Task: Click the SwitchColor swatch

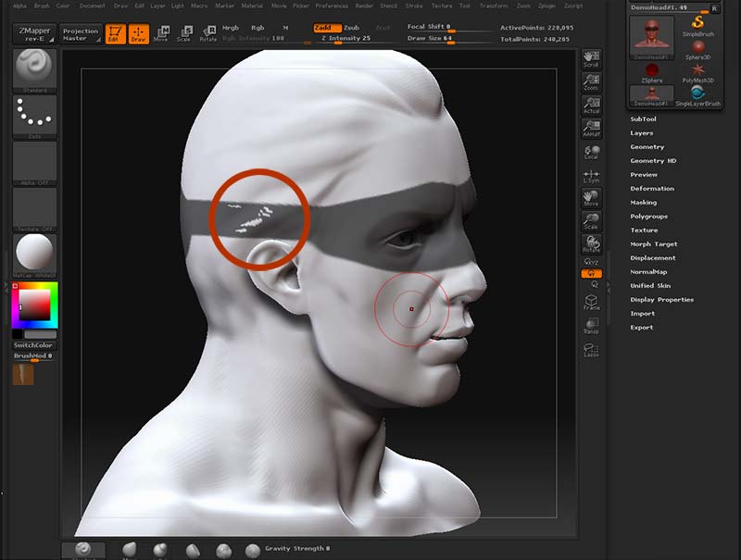Action: [x=33, y=344]
